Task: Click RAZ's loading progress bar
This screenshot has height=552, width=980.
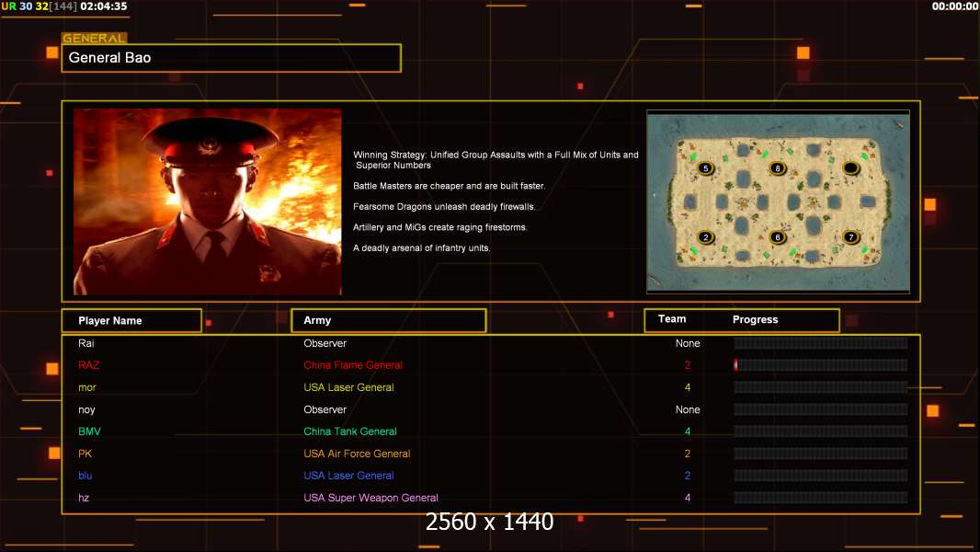Action: click(821, 365)
